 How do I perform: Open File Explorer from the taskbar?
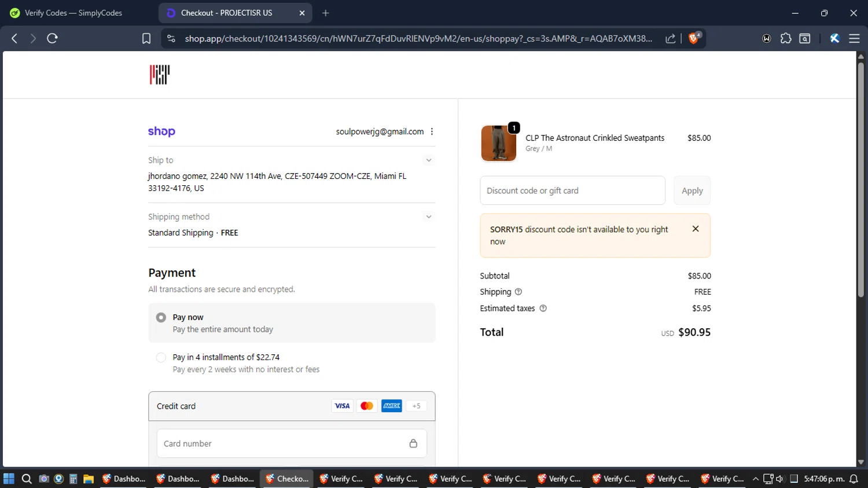click(x=89, y=479)
